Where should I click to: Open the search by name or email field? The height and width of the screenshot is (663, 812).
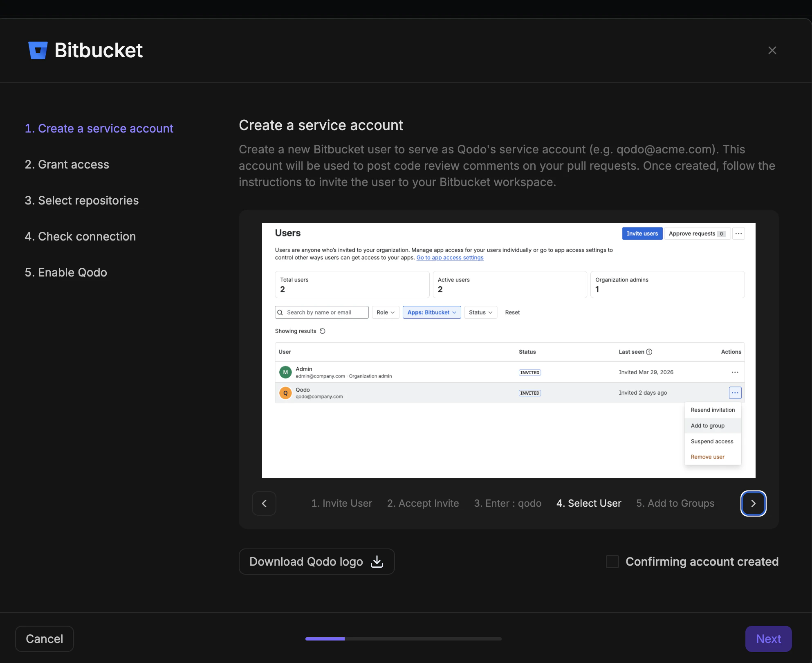(x=321, y=312)
